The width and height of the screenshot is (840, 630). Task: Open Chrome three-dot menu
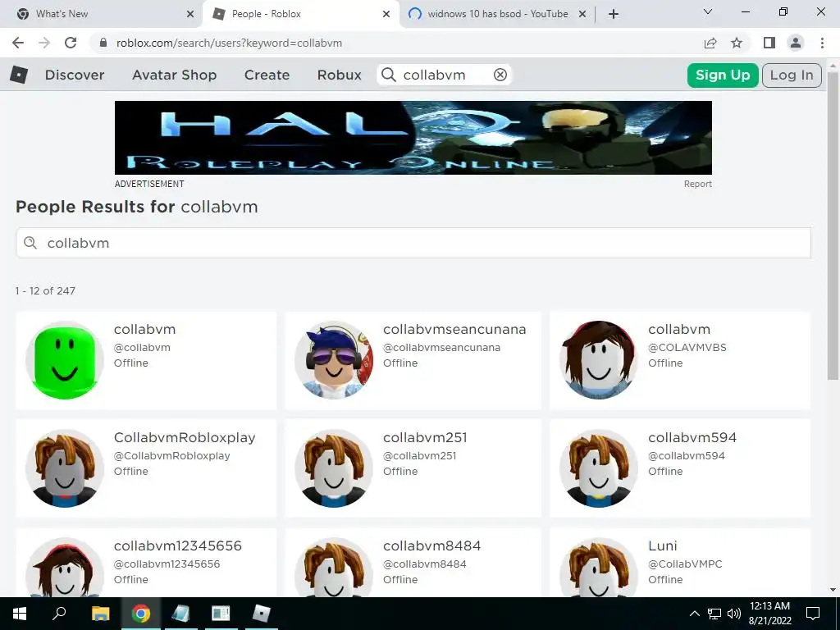click(822, 43)
